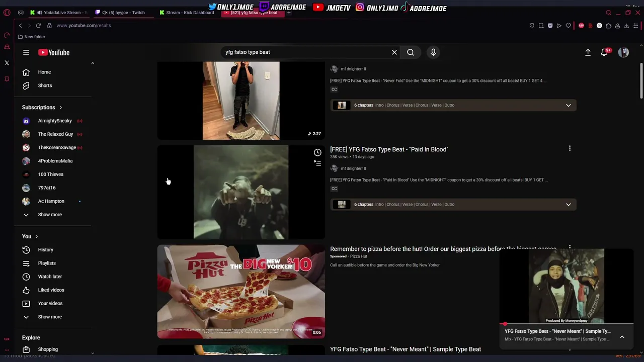Add Paid In Blood to queue
The width and height of the screenshot is (644, 362).
tap(317, 163)
